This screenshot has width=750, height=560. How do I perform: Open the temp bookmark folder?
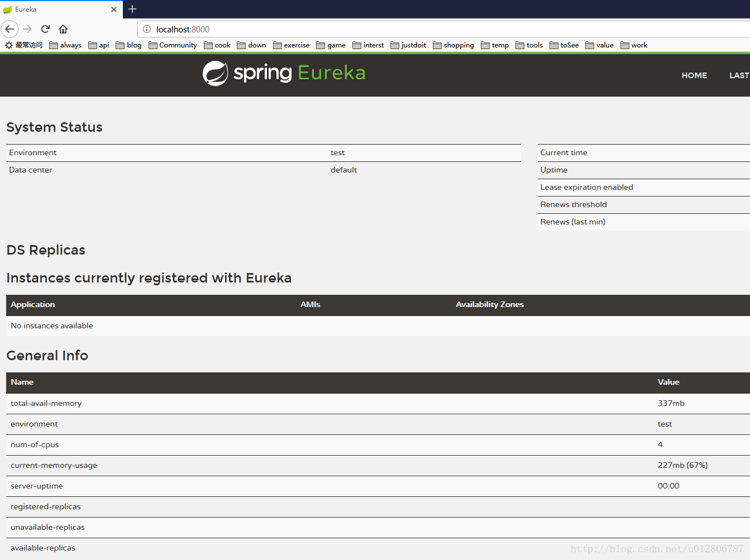click(x=495, y=45)
